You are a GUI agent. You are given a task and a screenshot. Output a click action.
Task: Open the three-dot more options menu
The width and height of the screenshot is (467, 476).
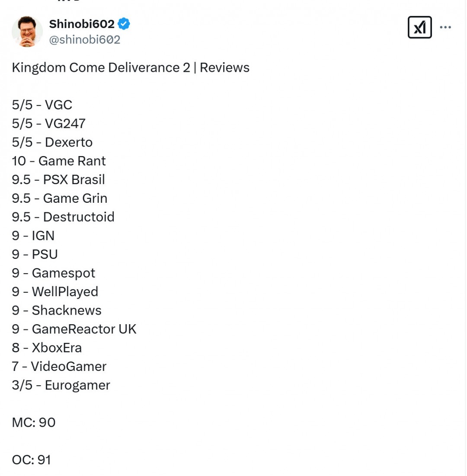pyautogui.click(x=445, y=27)
